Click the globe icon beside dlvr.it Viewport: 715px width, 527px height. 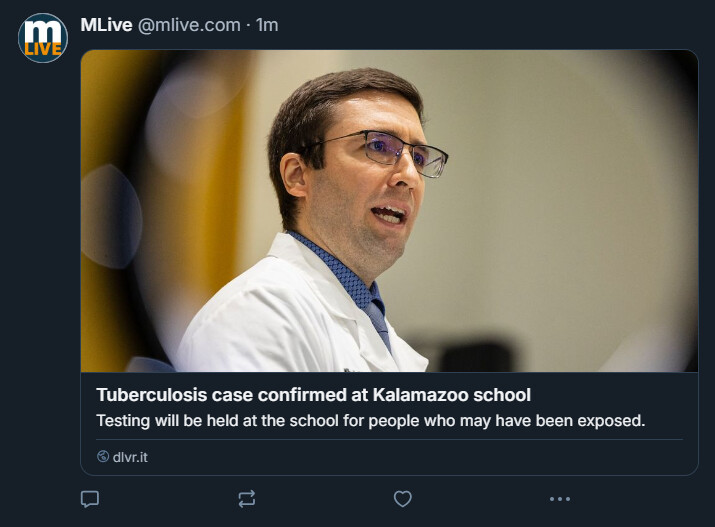pyautogui.click(x=103, y=457)
